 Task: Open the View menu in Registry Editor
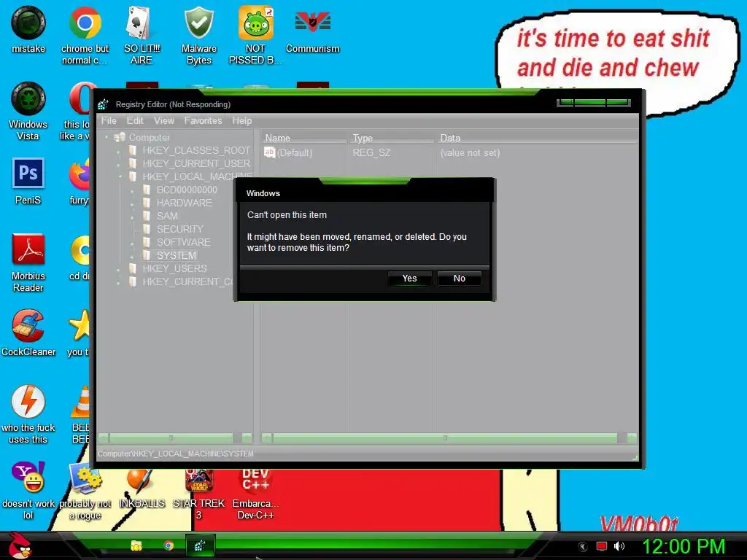pos(164,121)
